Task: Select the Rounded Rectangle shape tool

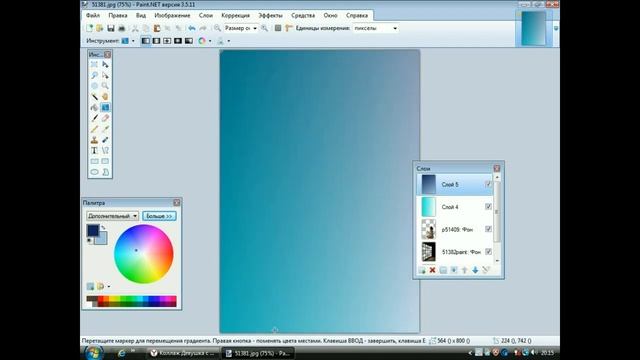Action: 105,161
